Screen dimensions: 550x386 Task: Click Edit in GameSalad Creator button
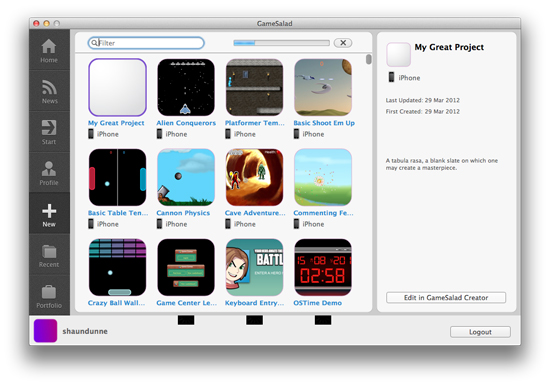pos(446,298)
